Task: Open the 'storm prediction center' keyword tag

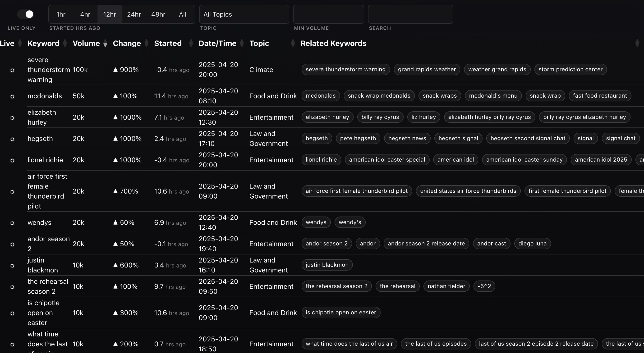Action: click(570, 69)
